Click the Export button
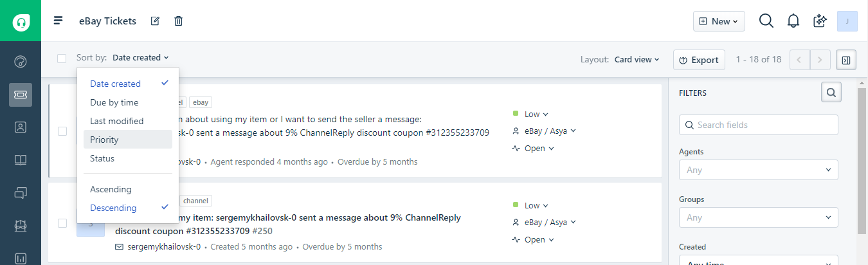 [699, 60]
